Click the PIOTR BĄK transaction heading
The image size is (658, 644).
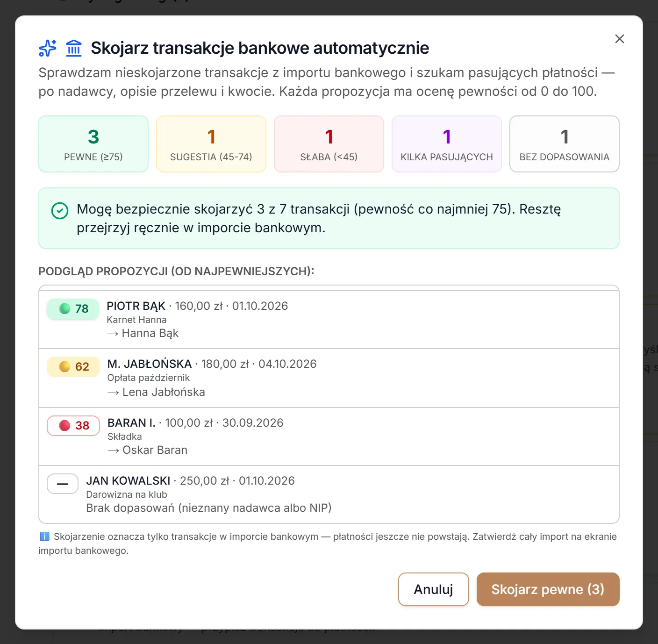click(x=136, y=306)
